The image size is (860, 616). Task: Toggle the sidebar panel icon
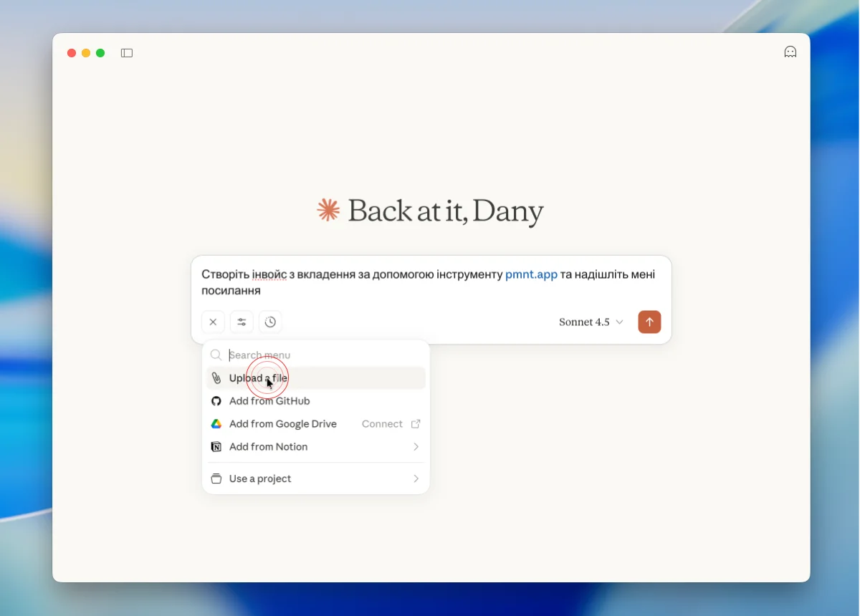127,53
